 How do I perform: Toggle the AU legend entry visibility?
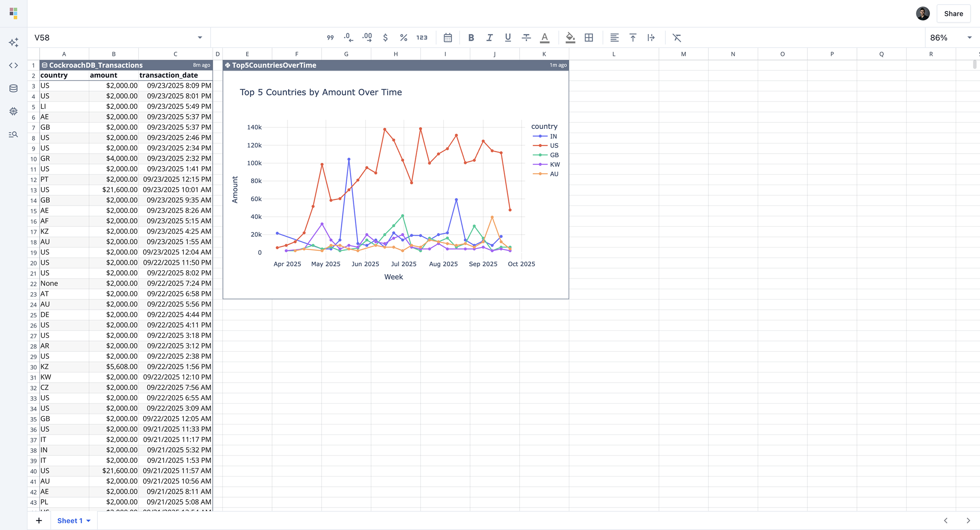[x=554, y=174]
